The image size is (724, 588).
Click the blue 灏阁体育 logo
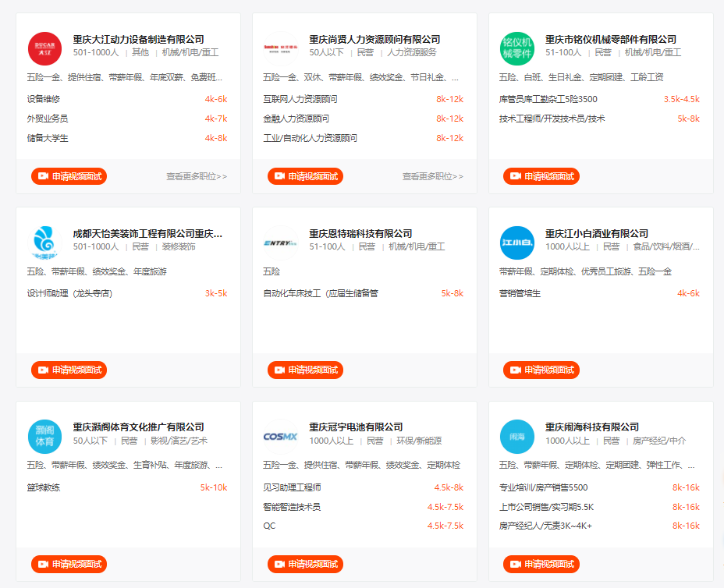(x=44, y=437)
